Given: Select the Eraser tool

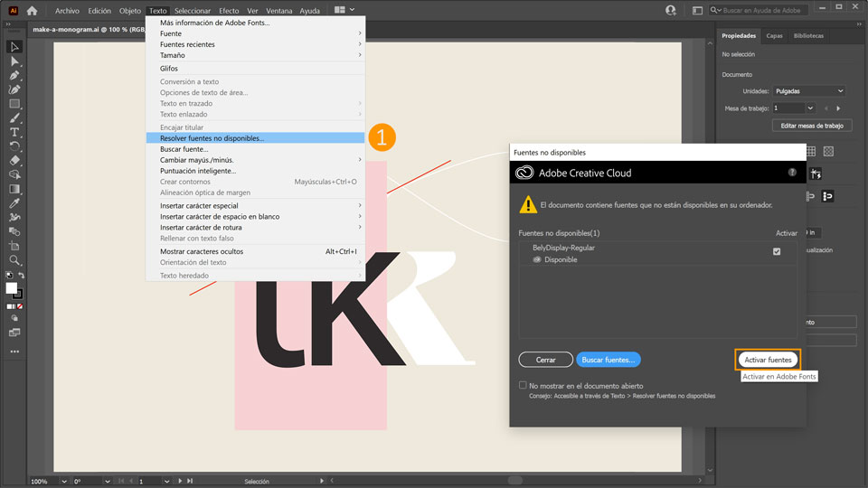Looking at the screenshot, I should click(15, 161).
